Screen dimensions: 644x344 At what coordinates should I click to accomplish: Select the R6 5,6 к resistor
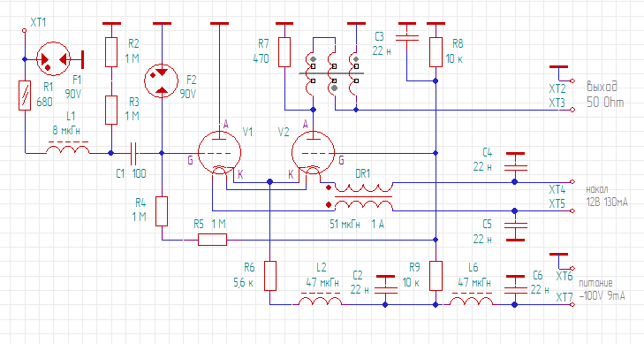[x=269, y=276]
